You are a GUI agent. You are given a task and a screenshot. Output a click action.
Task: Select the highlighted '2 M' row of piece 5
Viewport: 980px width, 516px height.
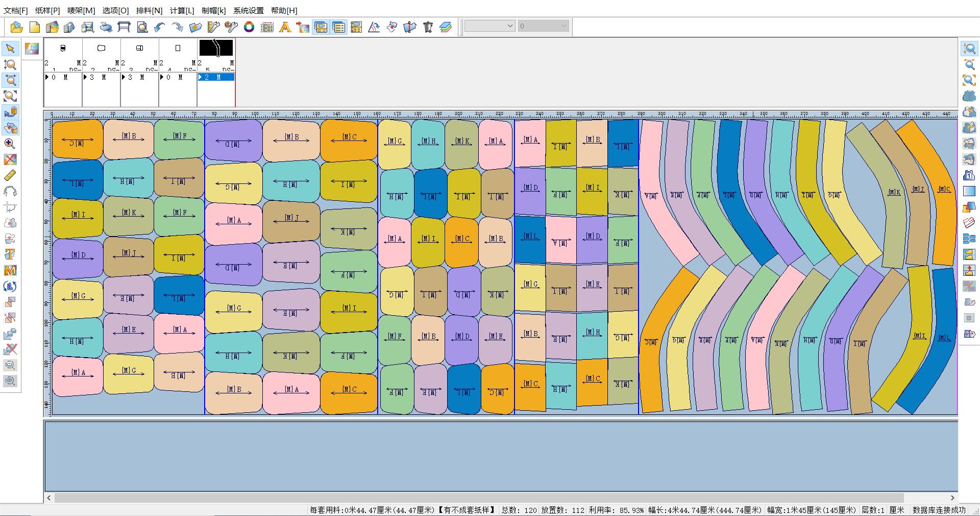coord(216,77)
